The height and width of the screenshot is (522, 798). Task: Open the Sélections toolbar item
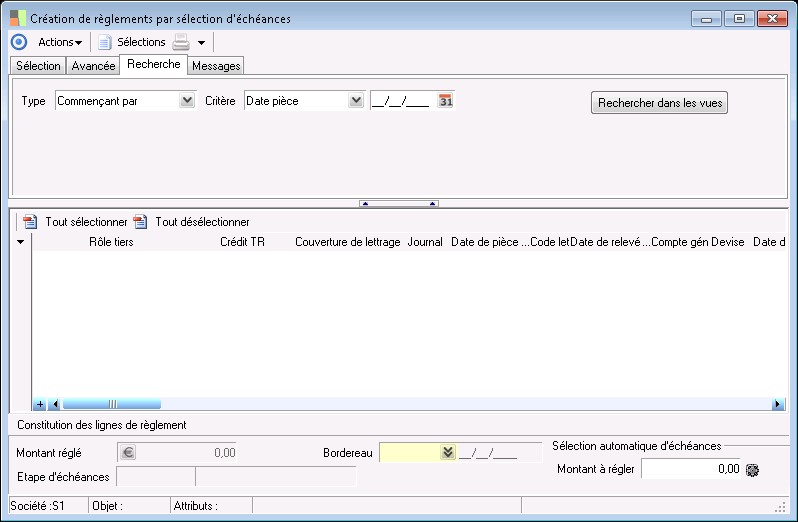coord(132,42)
